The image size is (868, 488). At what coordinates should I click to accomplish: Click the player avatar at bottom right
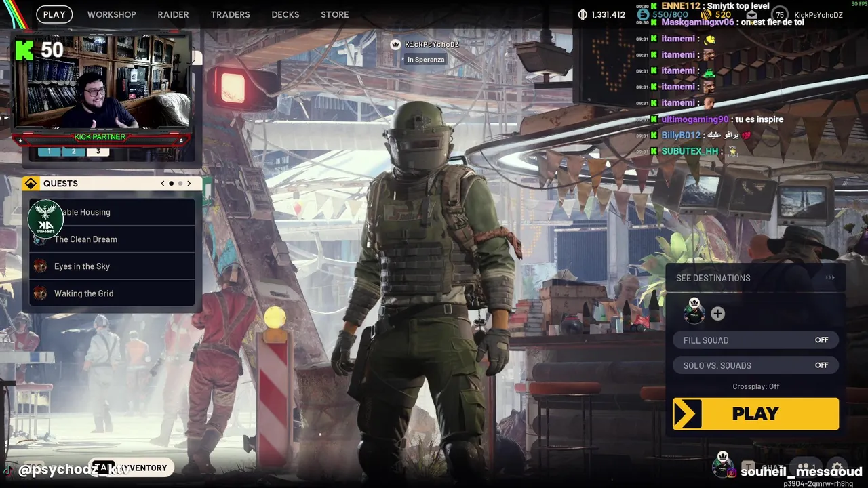coord(723,465)
